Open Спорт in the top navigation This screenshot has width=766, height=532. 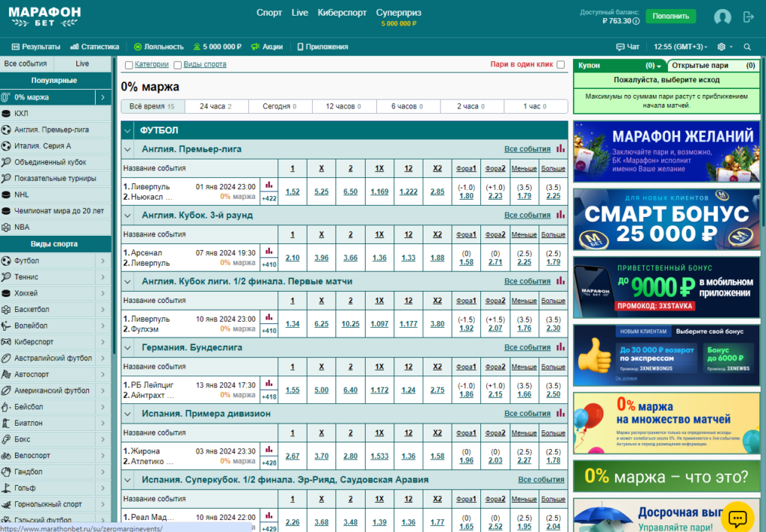pyautogui.click(x=269, y=13)
